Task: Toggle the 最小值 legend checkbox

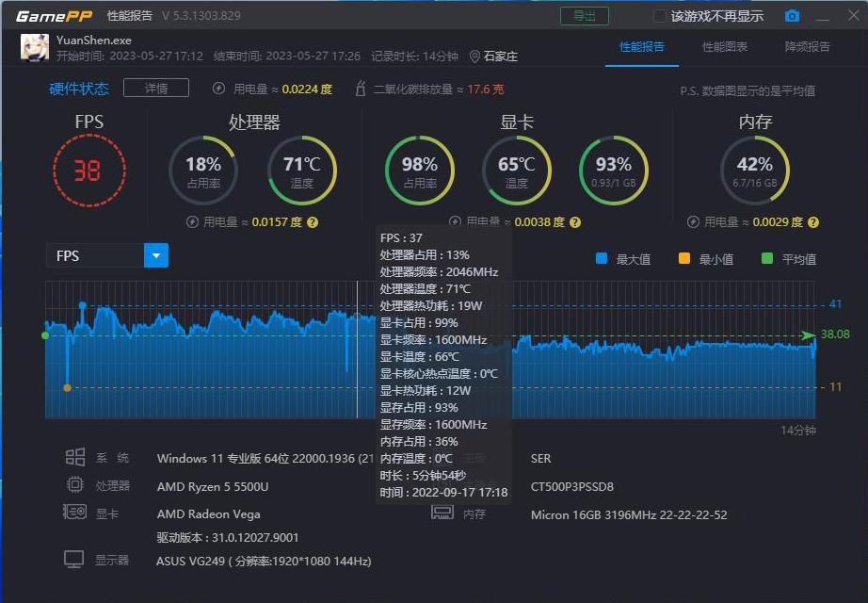Action: click(686, 255)
